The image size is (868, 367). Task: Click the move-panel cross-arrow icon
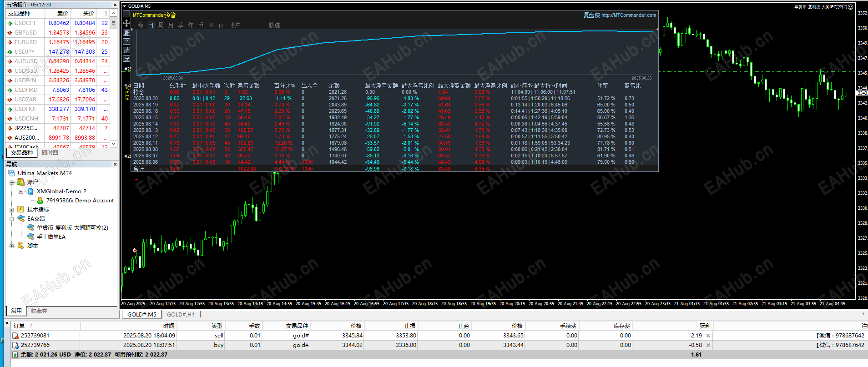tap(126, 23)
